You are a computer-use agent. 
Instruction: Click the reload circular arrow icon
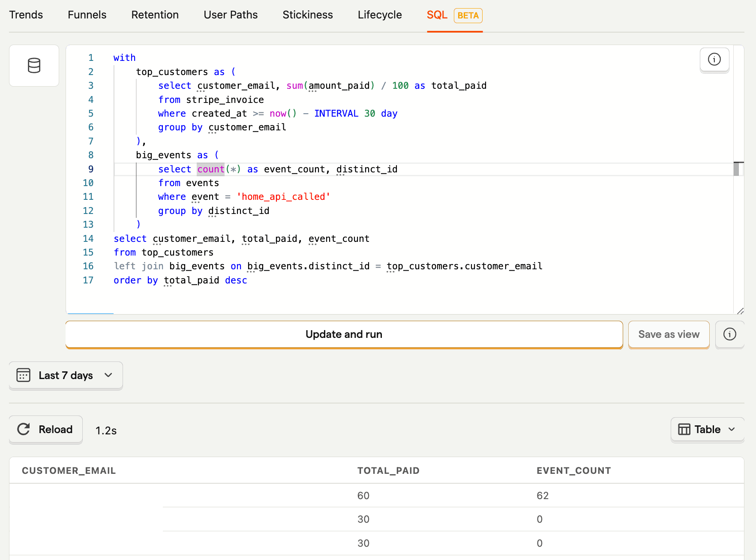(24, 429)
